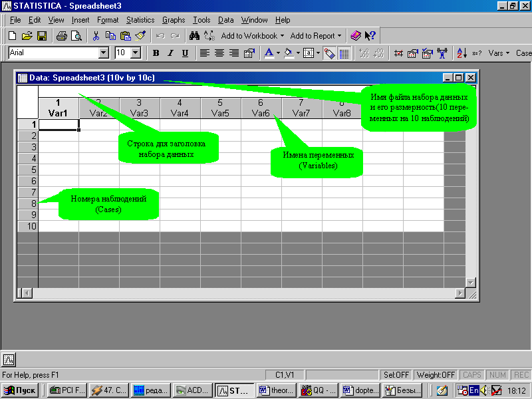Click the spreadsheet horizontal scrollbar left arrow
Image resolution: width=532 pixels, height=399 pixels.
pos(27,293)
